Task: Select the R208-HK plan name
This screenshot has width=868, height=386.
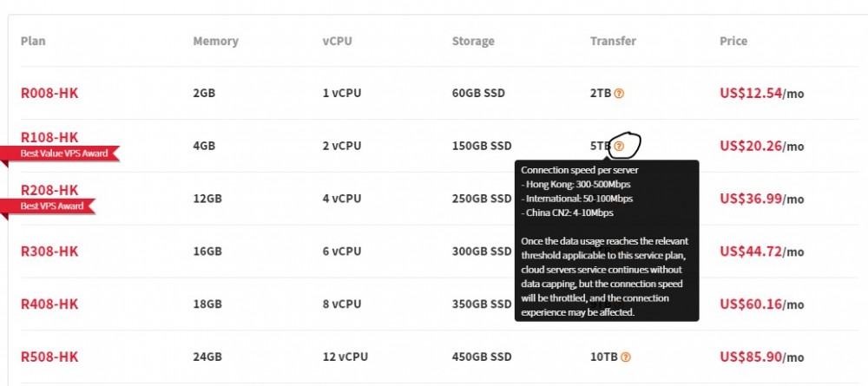Action: [x=49, y=190]
